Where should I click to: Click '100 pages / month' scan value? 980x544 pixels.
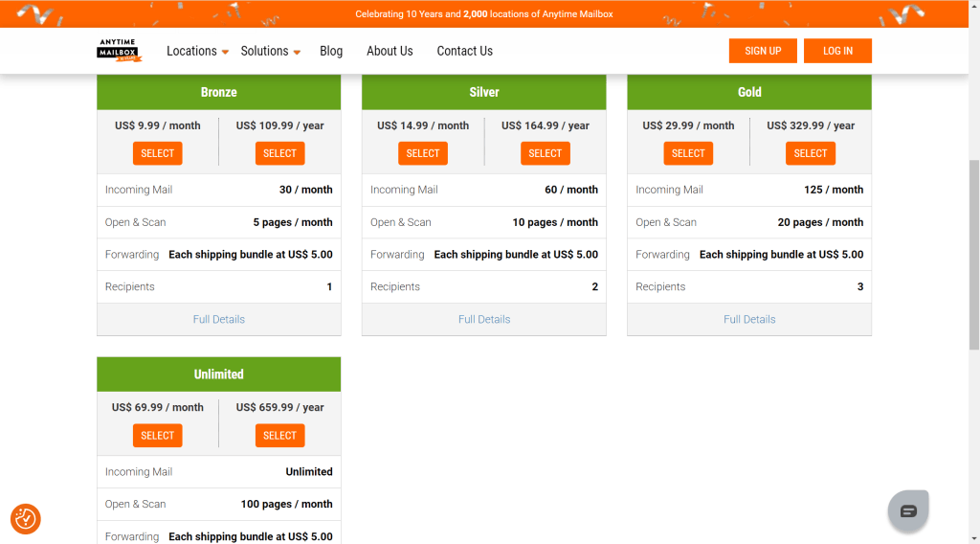[287, 504]
